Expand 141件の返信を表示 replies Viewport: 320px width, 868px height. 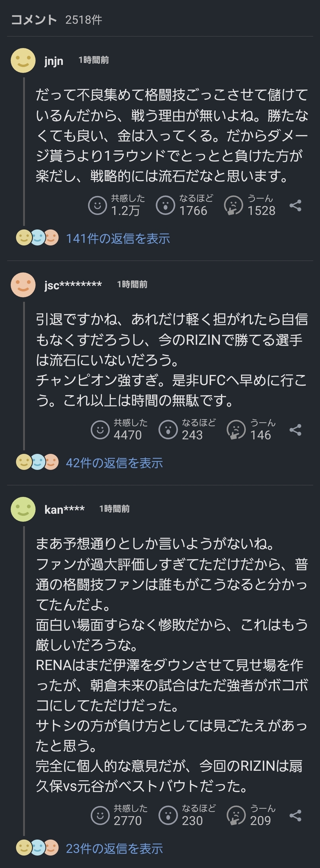tap(118, 239)
